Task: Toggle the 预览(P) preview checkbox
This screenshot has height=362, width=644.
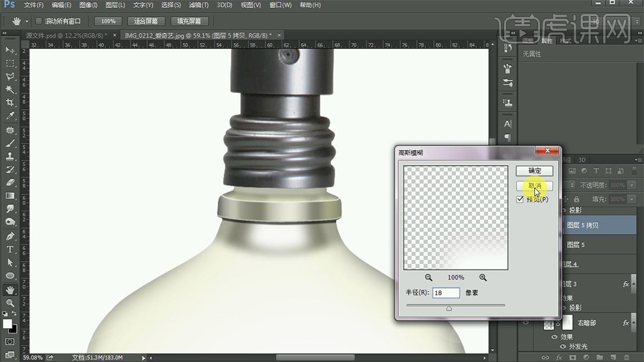Action: point(520,200)
